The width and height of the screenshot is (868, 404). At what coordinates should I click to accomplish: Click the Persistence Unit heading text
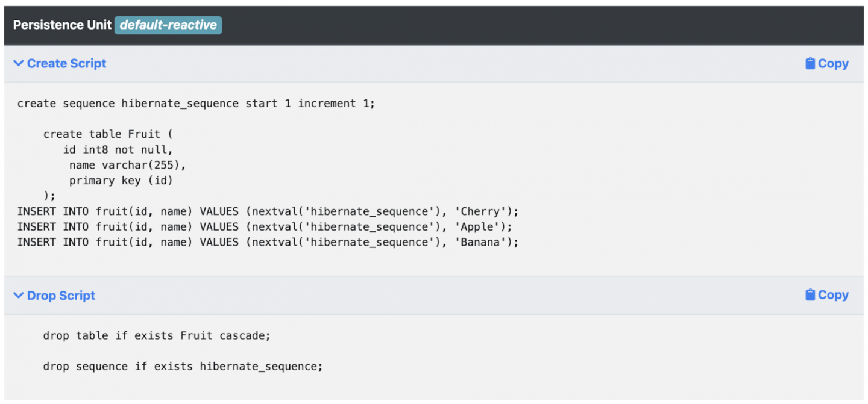pos(62,25)
